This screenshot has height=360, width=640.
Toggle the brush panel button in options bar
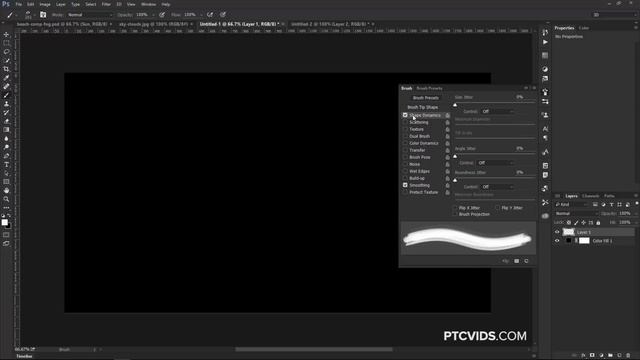point(43,15)
